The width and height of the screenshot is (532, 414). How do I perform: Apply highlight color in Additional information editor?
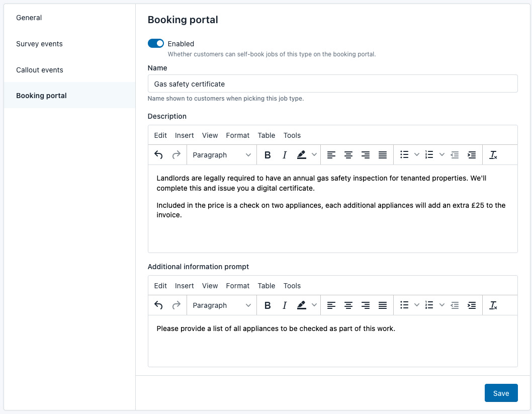pyautogui.click(x=301, y=305)
